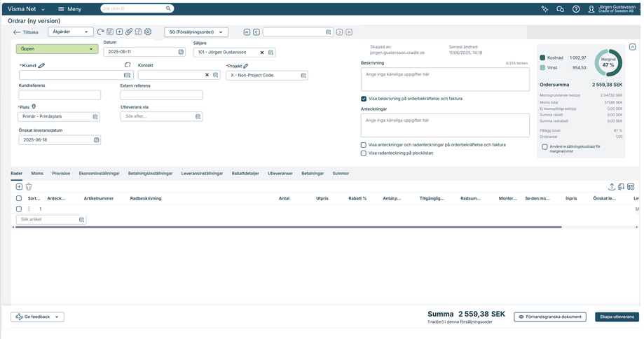
Task: Open the Rabattdetaljer tab
Action: pos(245,174)
